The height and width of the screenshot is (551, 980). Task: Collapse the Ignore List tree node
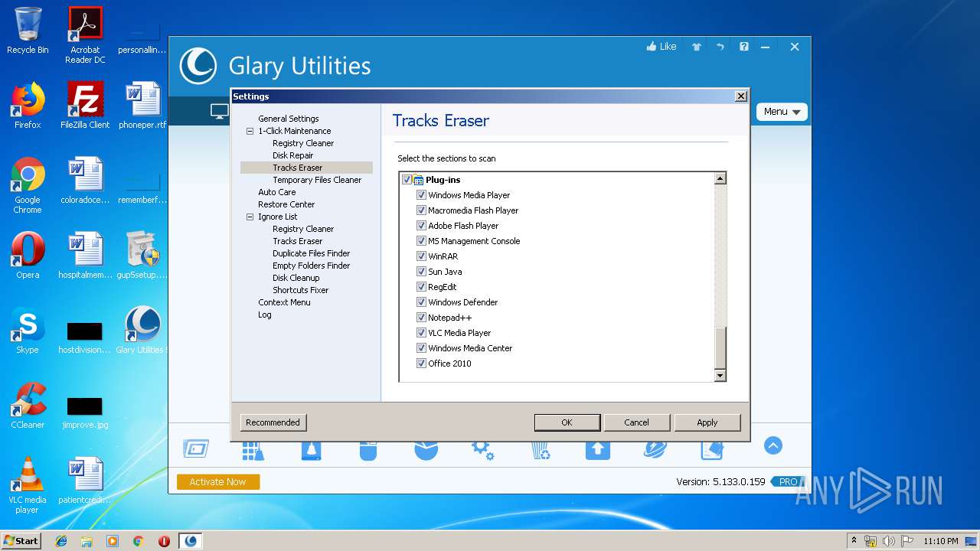[250, 217]
